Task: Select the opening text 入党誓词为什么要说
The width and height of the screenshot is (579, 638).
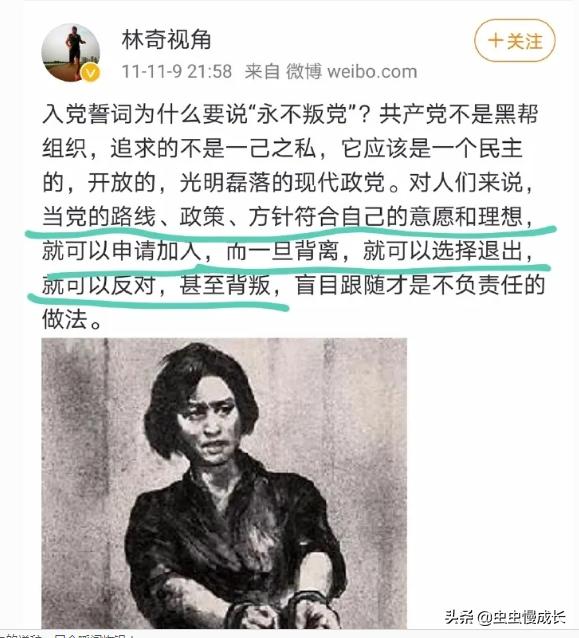Action: [144, 114]
